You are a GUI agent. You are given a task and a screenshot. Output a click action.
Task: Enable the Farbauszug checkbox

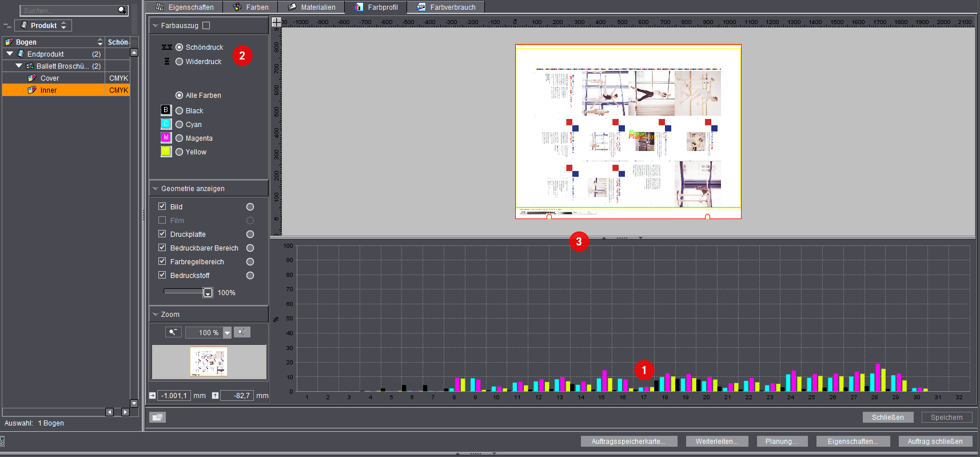pos(206,26)
